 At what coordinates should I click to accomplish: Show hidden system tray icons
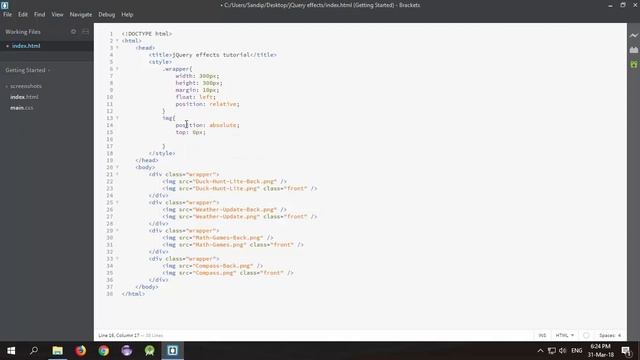540,351
